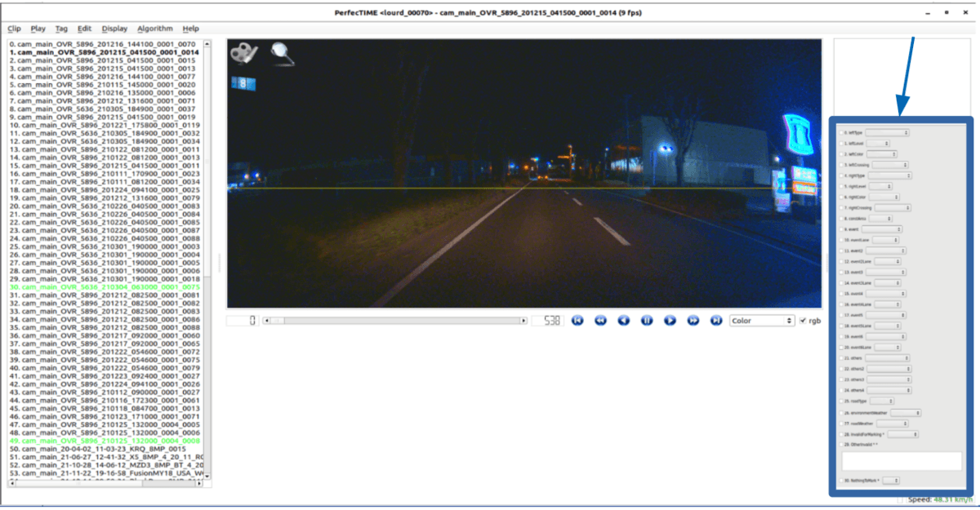The height and width of the screenshot is (510, 980).
Task: Toggle the rgb checkbox
Action: coord(803,321)
